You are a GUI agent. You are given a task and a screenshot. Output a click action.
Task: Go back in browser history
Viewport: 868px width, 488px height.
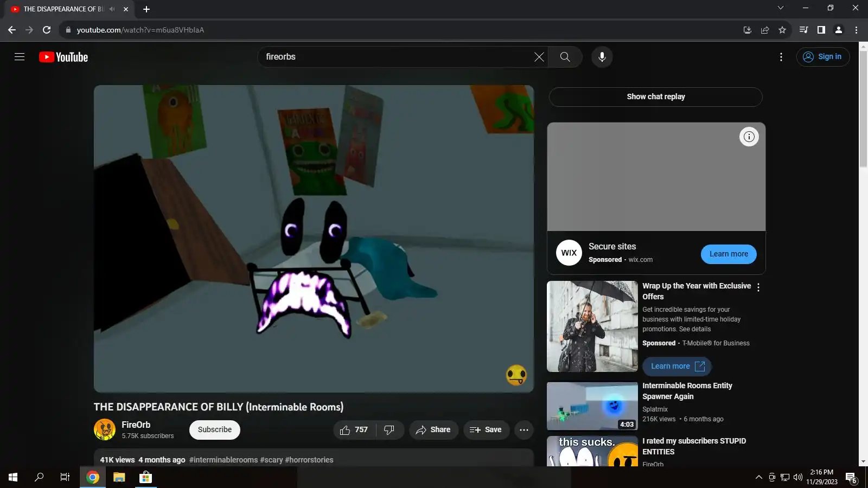click(12, 30)
